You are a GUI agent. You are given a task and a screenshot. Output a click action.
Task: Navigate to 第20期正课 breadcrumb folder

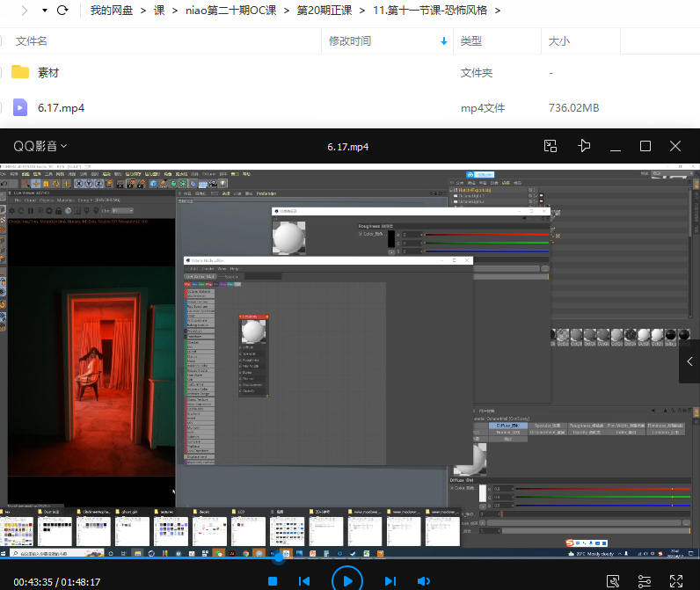click(x=323, y=11)
